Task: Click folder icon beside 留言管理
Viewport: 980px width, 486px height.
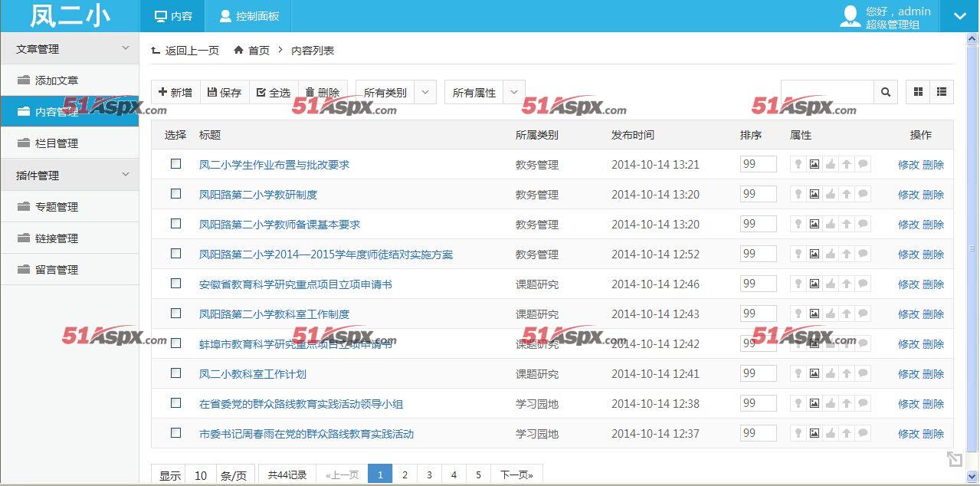Action: coord(23,269)
